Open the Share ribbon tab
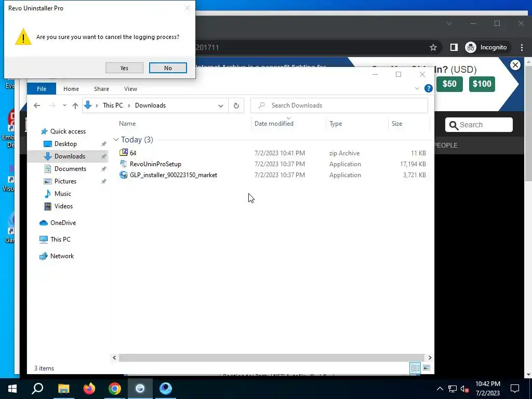The height and width of the screenshot is (399, 532). pyautogui.click(x=101, y=89)
